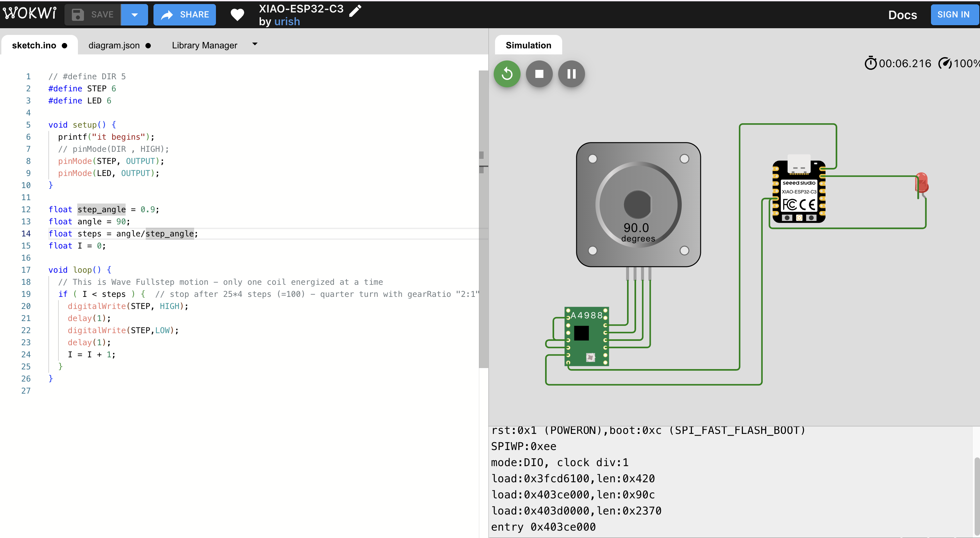This screenshot has width=980, height=538.
Task: Open the Save options dropdown arrow
Action: [x=134, y=14]
